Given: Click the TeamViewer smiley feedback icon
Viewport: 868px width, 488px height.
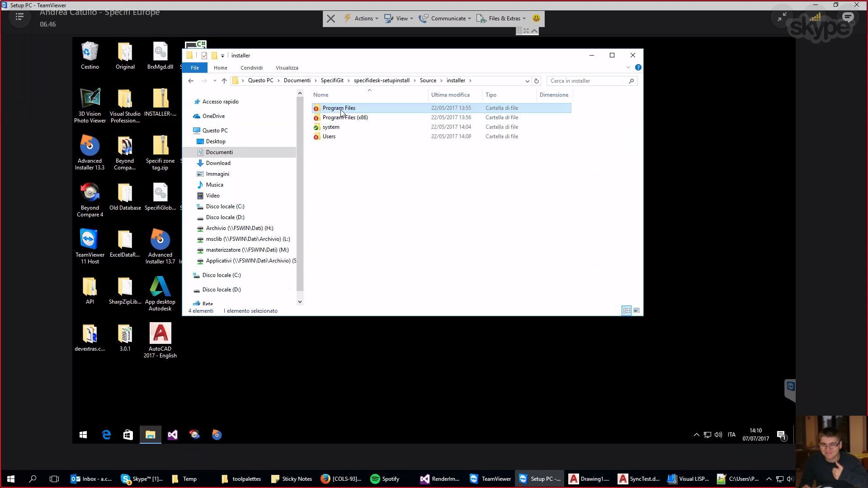Looking at the screenshot, I should tap(536, 19).
